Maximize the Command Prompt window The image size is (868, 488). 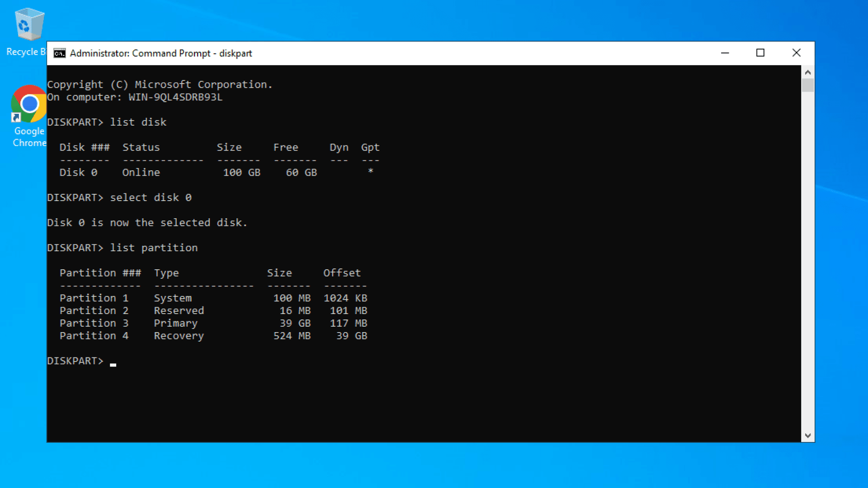point(760,53)
